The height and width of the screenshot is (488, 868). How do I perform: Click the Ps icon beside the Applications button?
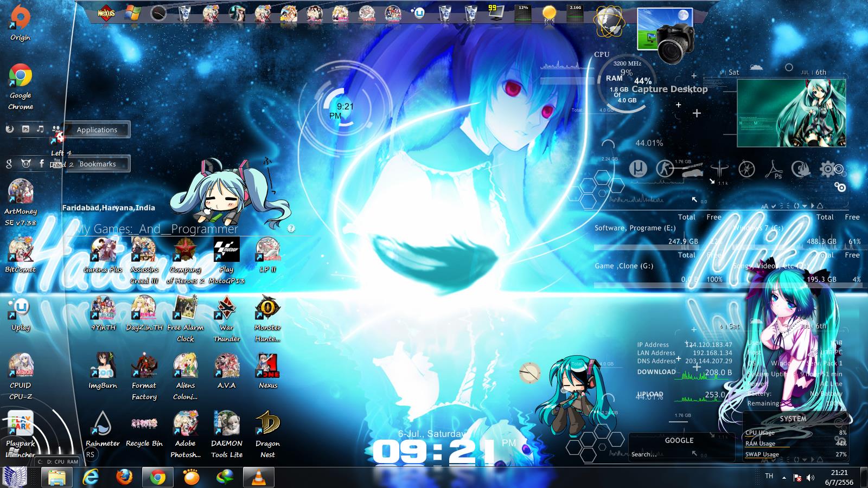(x=25, y=129)
